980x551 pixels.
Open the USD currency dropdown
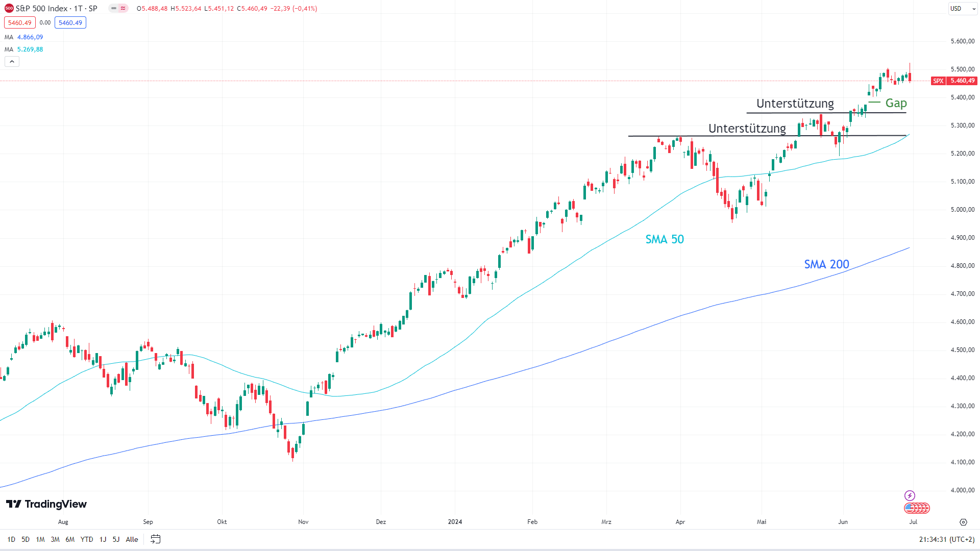[963, 9]
